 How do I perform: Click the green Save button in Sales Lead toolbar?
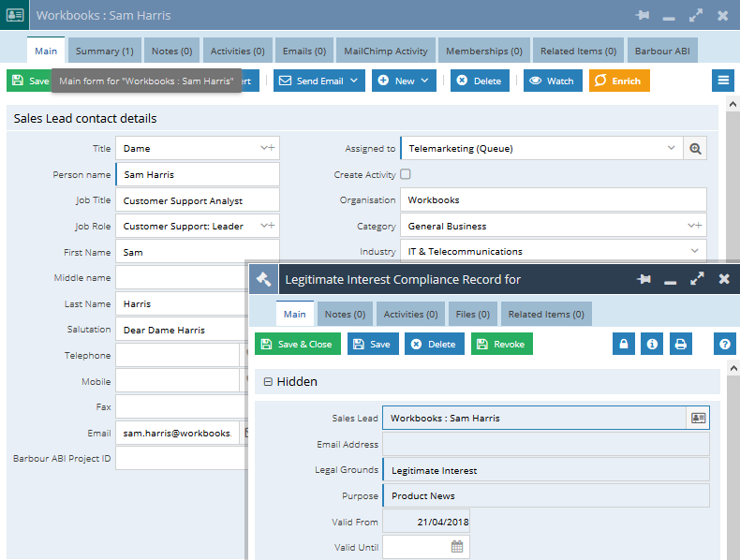(x=29, y=81)
